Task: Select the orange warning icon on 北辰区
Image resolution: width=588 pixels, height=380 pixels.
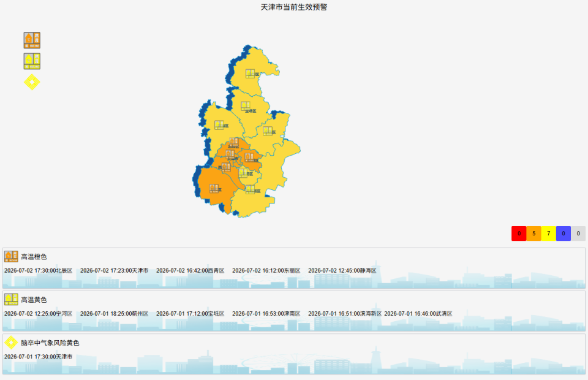Action: pos(233,142)
